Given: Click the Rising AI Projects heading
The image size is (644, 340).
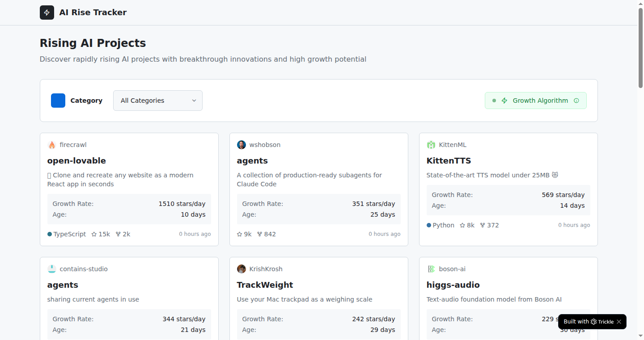Looking at the screenshot, I should tap(93, 43).
